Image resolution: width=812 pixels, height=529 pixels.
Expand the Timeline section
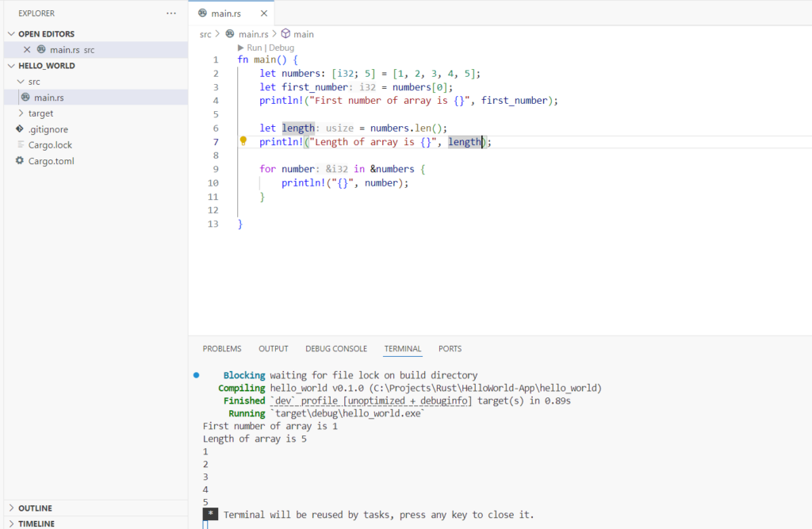tap(11, 523)
